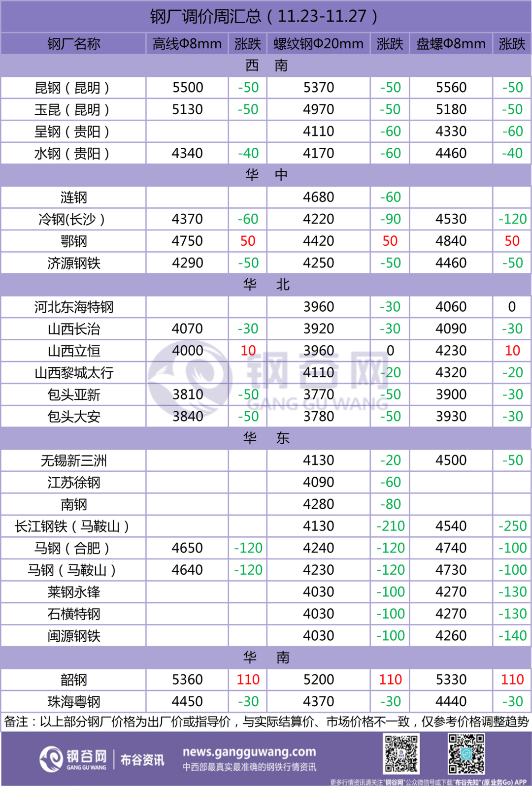Click the 布谷资讯 text in the footer

coord(142,760)
